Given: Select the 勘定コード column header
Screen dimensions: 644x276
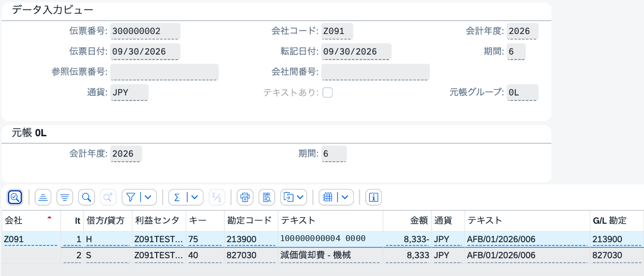Looking at the screenshot, I should coord(251,220).
